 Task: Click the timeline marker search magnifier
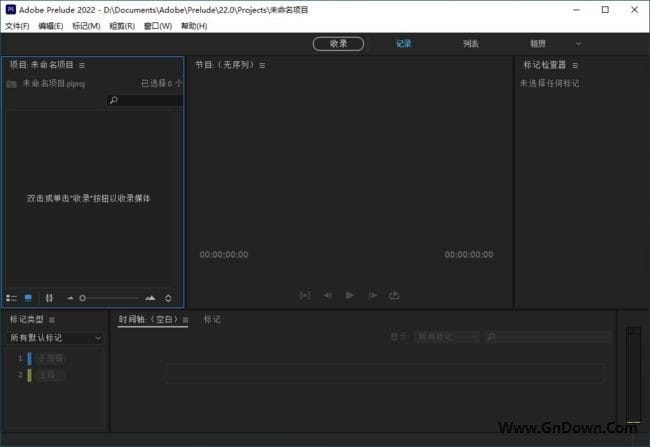(x=491, y=337)
